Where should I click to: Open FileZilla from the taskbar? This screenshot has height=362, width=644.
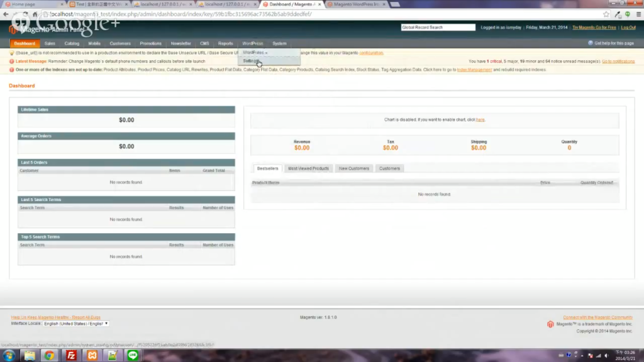click(71, 355)
